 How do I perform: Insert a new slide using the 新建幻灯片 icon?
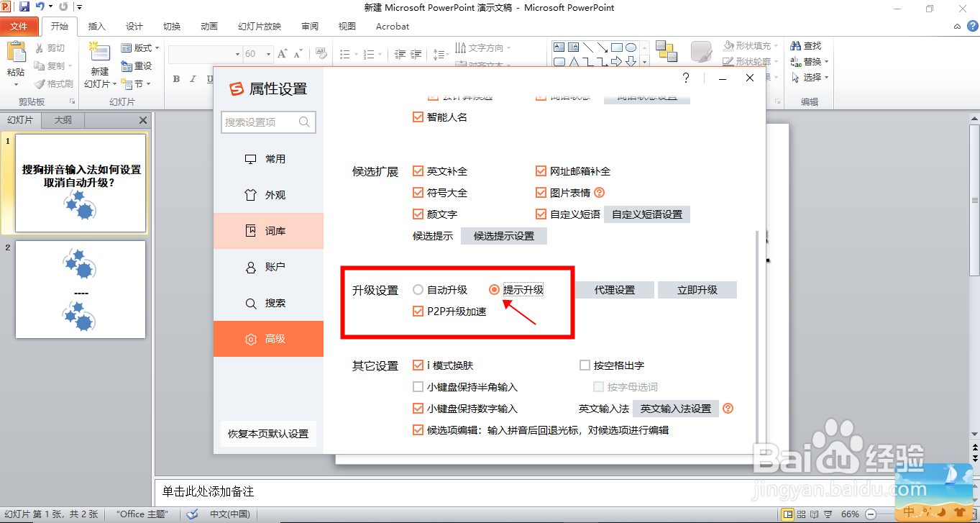[x=99, y=53]
